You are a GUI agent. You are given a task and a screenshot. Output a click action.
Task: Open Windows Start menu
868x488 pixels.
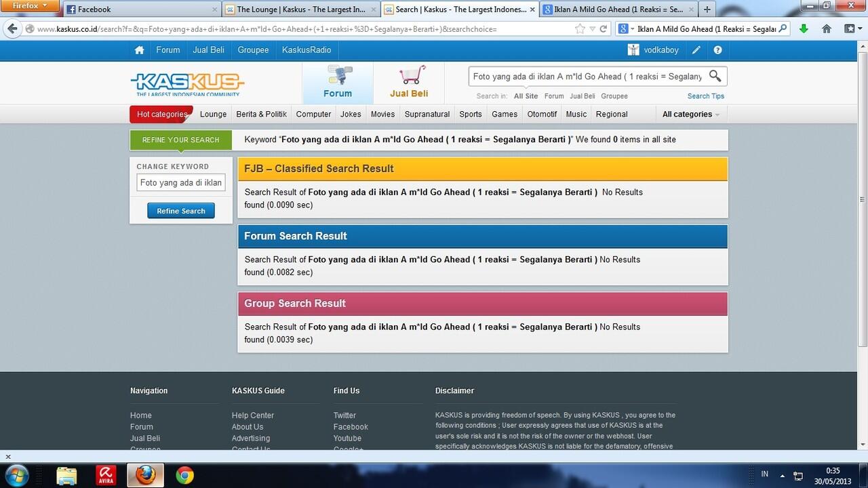coord(16,474)
